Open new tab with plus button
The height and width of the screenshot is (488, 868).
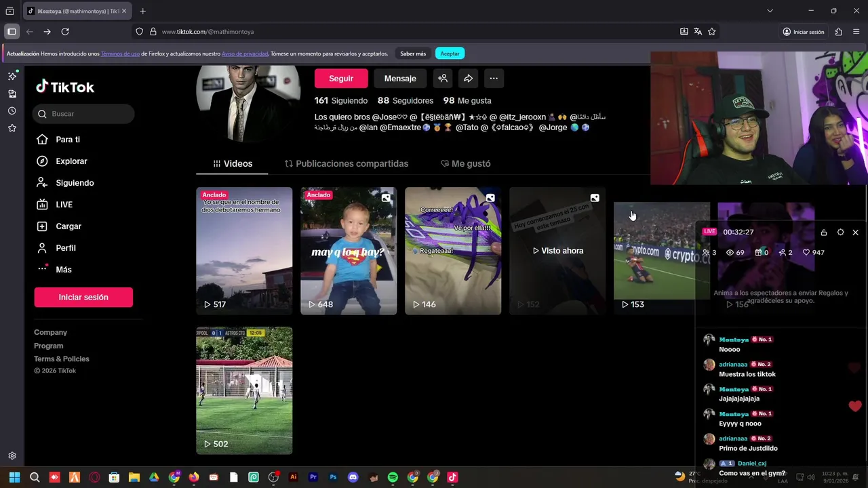point(142,11)
